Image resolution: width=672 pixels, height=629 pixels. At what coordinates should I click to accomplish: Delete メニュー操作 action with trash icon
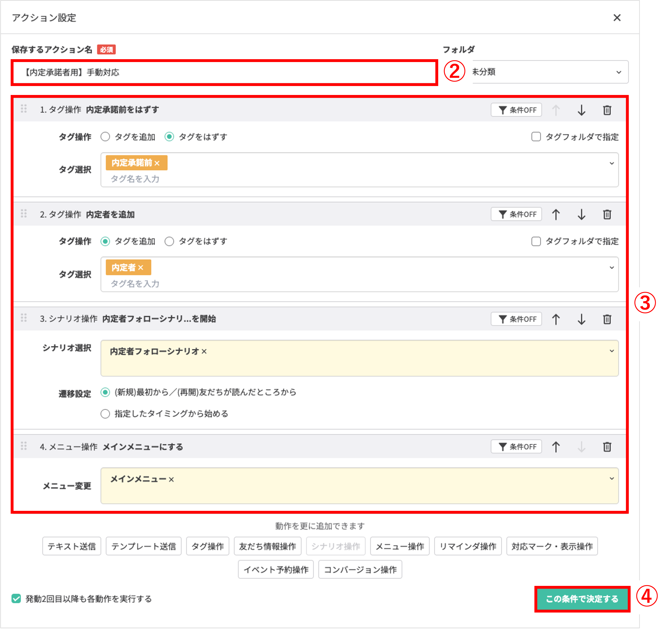click(607, 447)
